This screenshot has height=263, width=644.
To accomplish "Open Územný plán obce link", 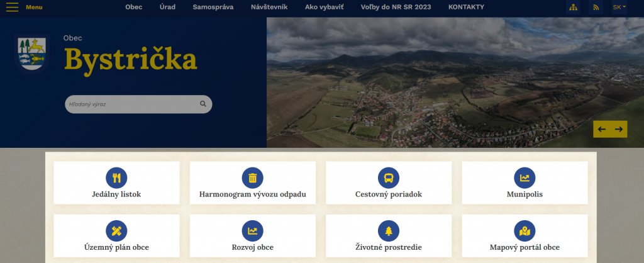I will click(116, 247).
